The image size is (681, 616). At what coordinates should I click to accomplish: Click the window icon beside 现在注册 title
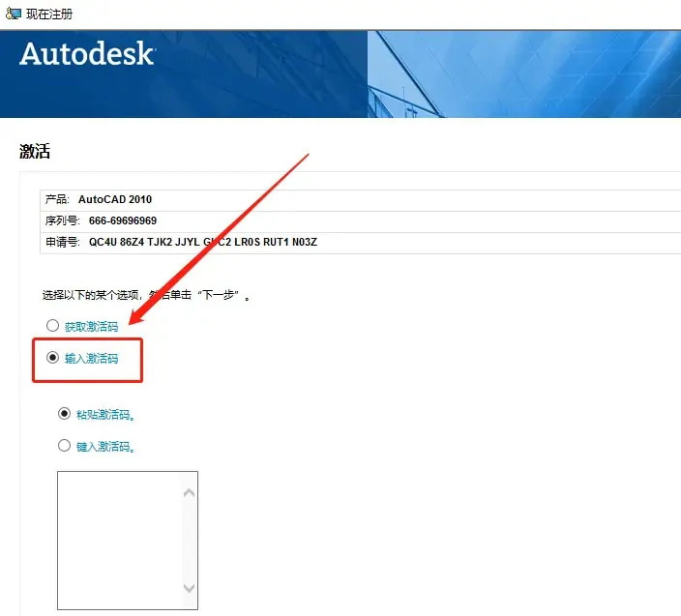point(14,14)
